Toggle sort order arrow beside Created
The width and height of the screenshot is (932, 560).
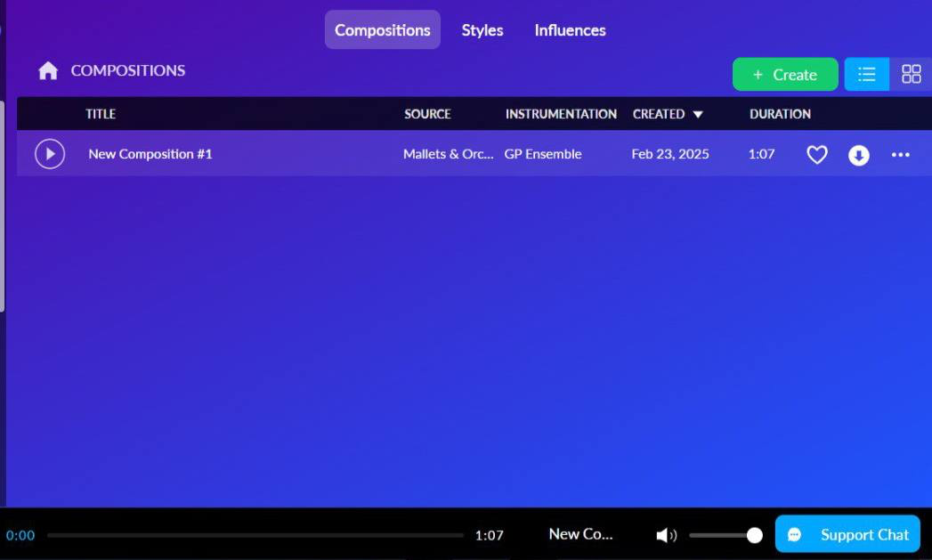[x=698, y=115]
